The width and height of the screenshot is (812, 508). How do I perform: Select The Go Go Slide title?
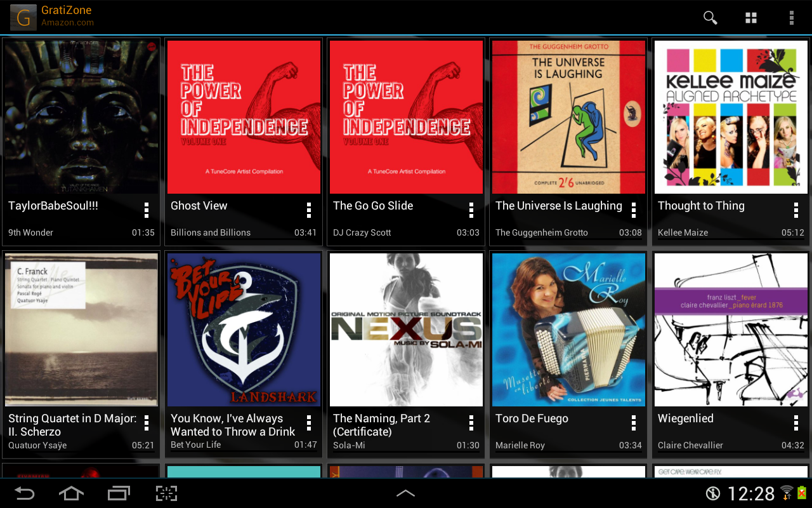373,206
